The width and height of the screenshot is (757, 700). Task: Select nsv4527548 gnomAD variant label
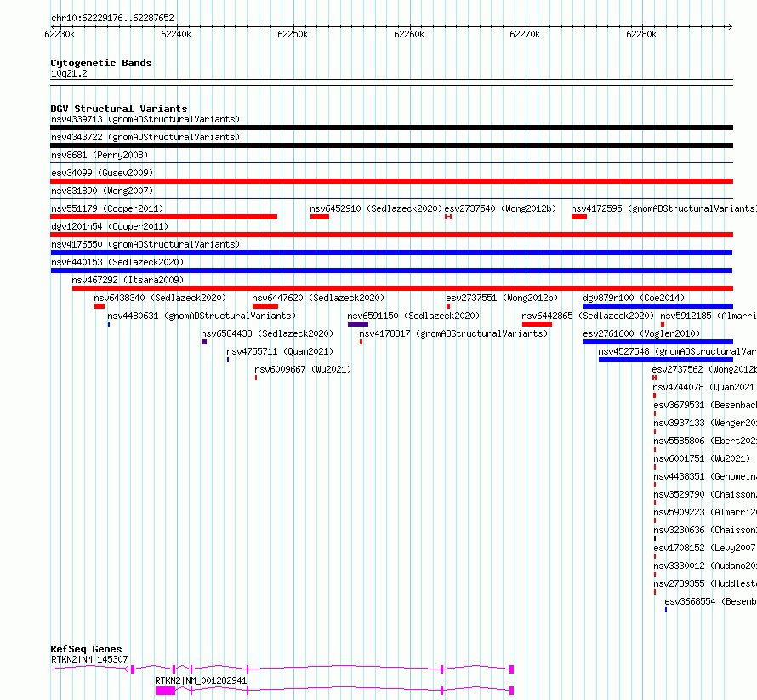tap(677, 351)
